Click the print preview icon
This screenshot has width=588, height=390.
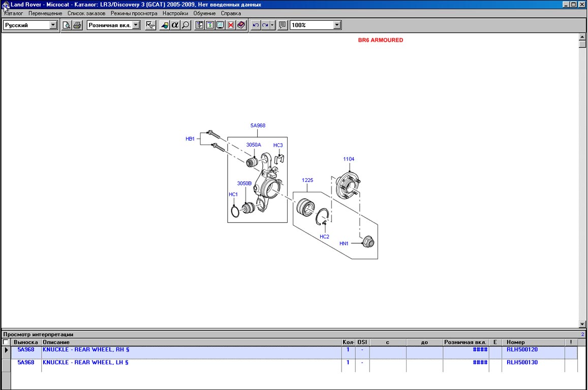(x=67, y=25)
